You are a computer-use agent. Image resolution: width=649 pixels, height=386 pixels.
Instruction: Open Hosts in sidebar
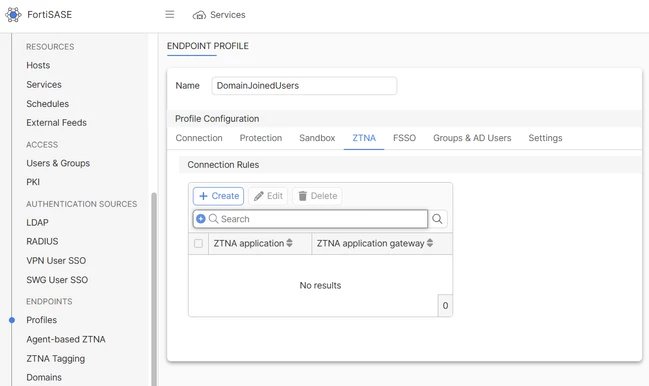[x=38, y=65]
